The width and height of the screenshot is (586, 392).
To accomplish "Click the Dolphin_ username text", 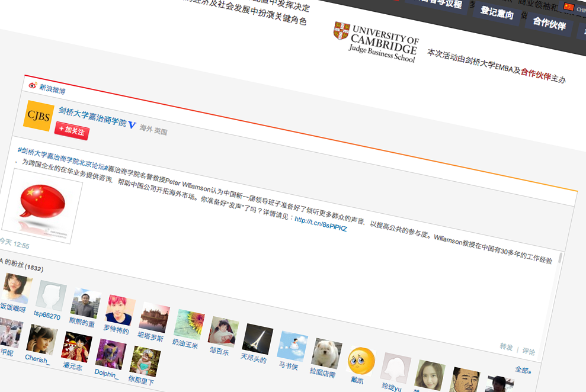I will point(107,374).
